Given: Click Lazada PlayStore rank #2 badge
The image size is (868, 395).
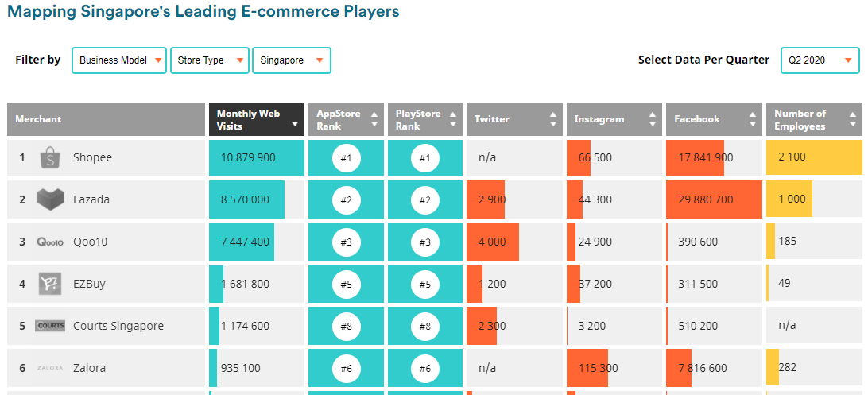Looking at the screenshot, I should click(424, 200).
